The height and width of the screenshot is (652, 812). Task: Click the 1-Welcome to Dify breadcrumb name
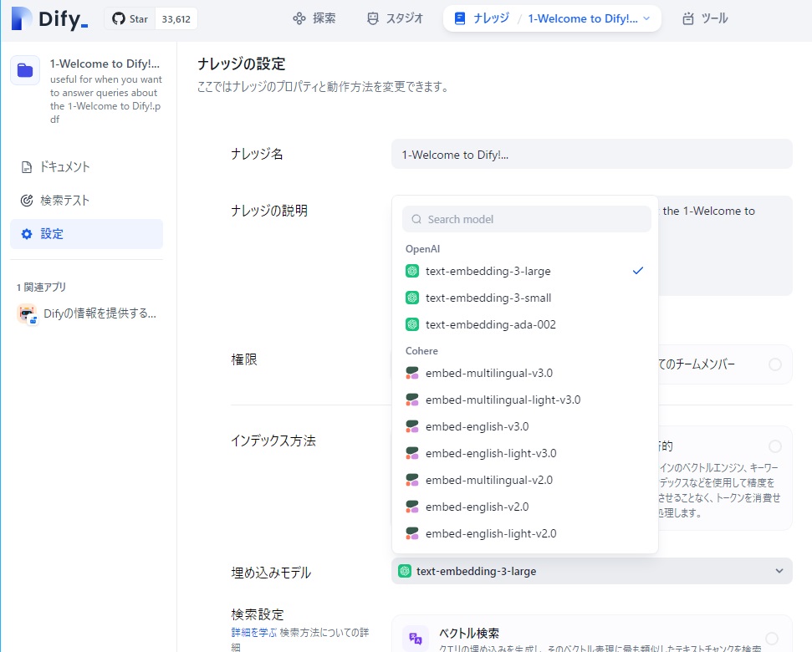point(583,18)
